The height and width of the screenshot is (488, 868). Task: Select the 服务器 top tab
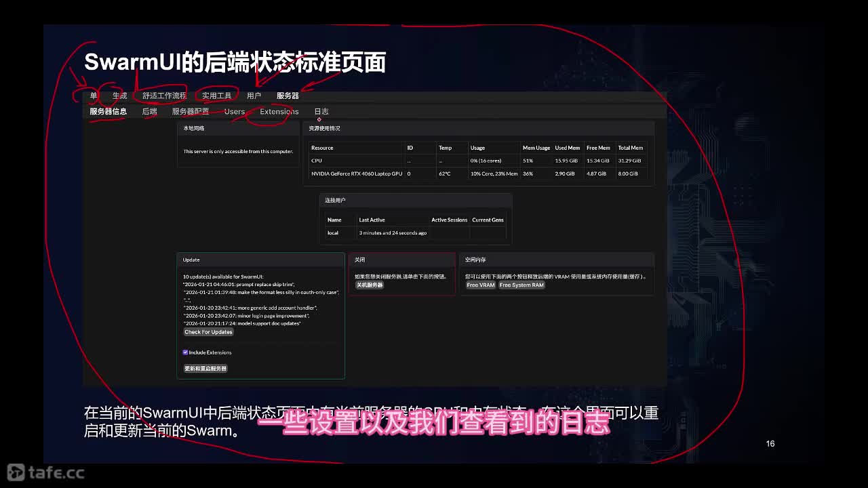click(288, 96)
